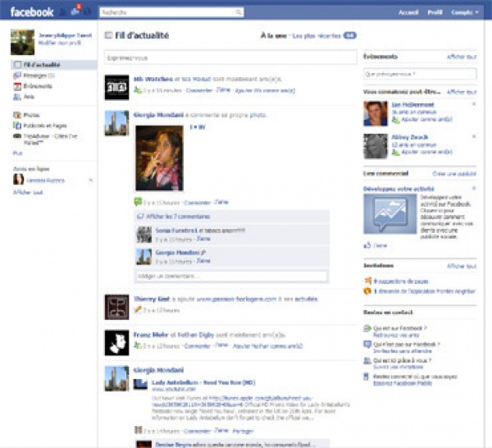Open the application request invitation

point(425,291)
